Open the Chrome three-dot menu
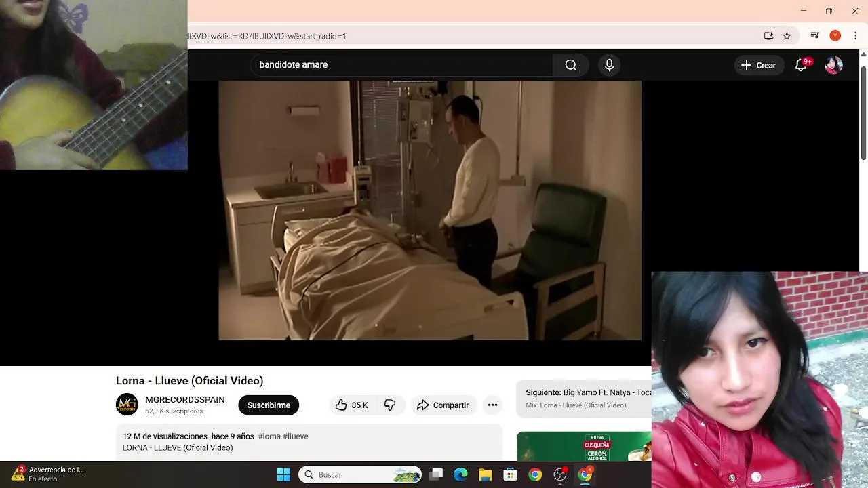 click(855, 36)
